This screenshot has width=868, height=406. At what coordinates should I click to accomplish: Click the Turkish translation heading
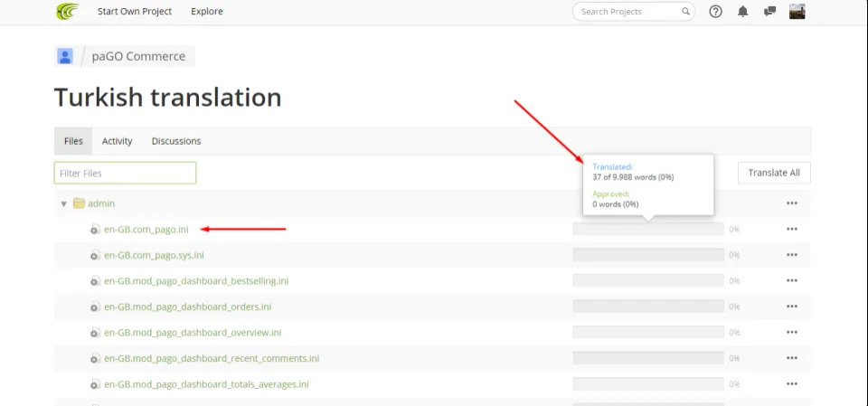168,97
